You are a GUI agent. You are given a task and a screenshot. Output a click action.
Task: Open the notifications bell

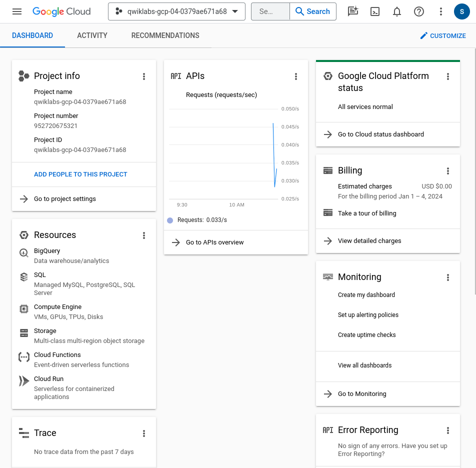(x=397, y=11)
